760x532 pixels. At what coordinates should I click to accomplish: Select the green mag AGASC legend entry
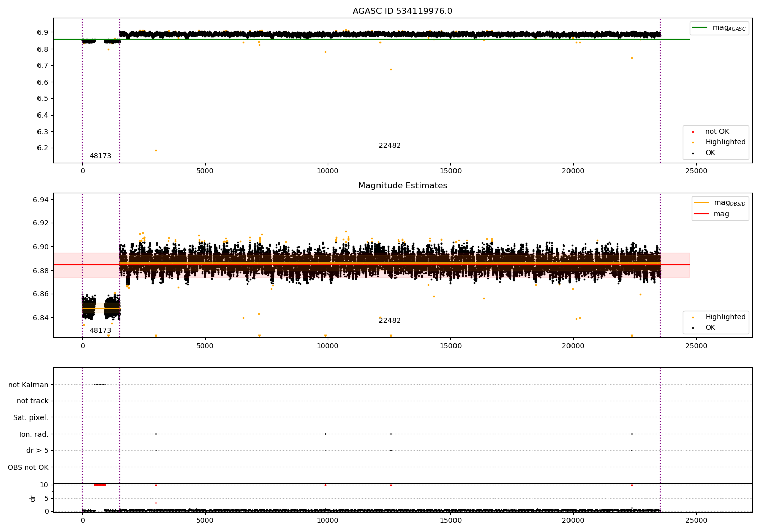(719, 28)
